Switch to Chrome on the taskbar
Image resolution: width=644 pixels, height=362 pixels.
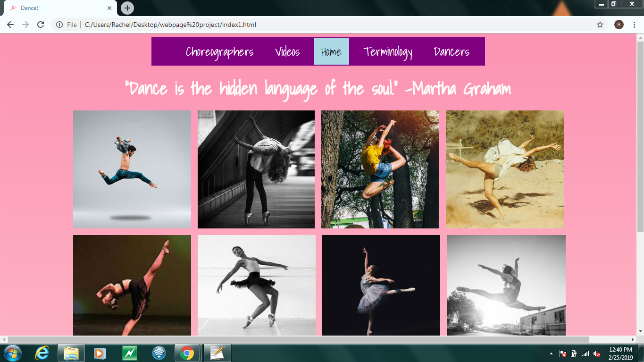point(187,353)
